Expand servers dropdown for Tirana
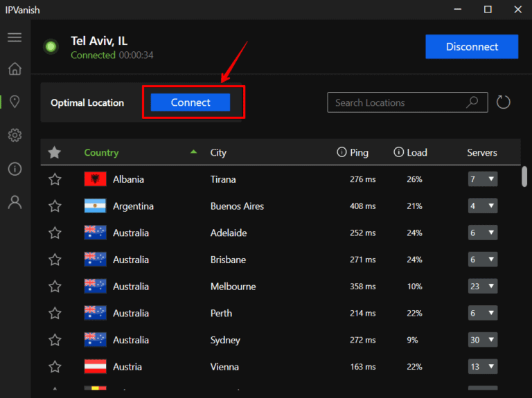The height and width of the screenshot is (398, 532). [x=483, y=179]
